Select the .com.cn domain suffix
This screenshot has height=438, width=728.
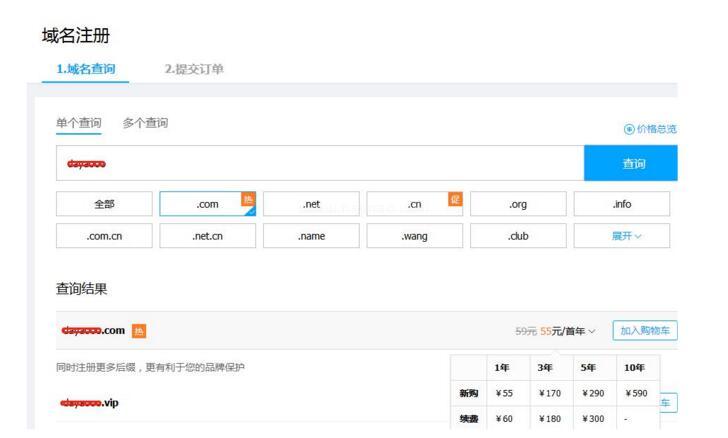[104, 236]
